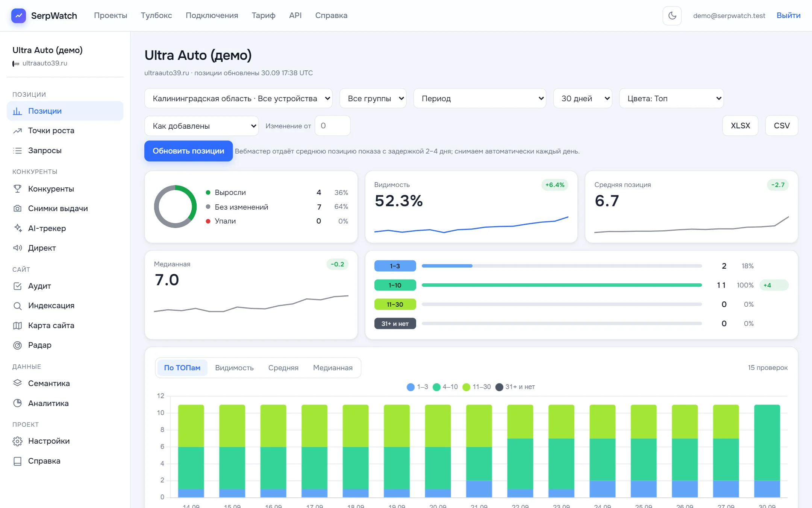812x508 pixels.
Task: Click the Аналитика pie chart icon
Action: pos(17,403)
